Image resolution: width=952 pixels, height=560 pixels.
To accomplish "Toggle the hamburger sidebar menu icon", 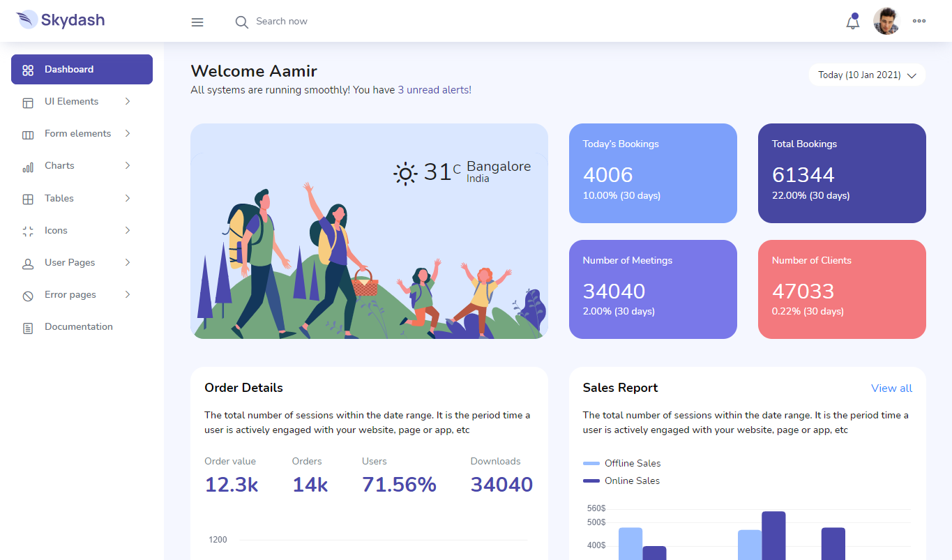I will pos(197,22).
